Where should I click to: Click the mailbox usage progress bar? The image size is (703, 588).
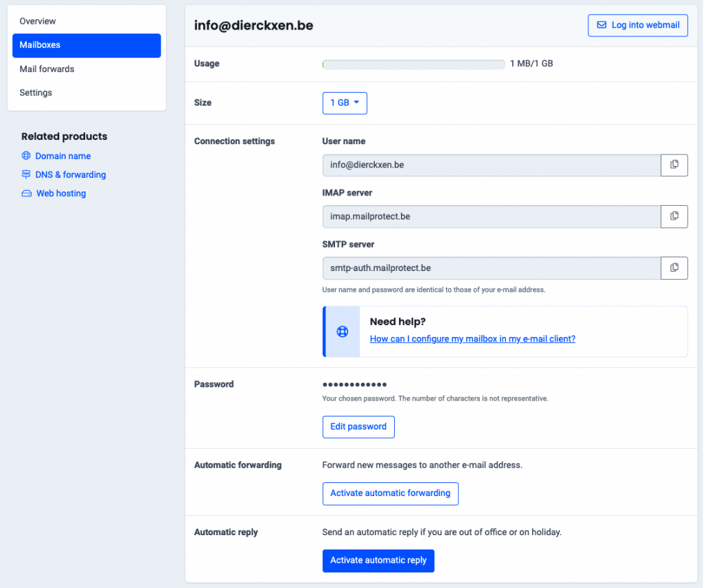point(413,64)
